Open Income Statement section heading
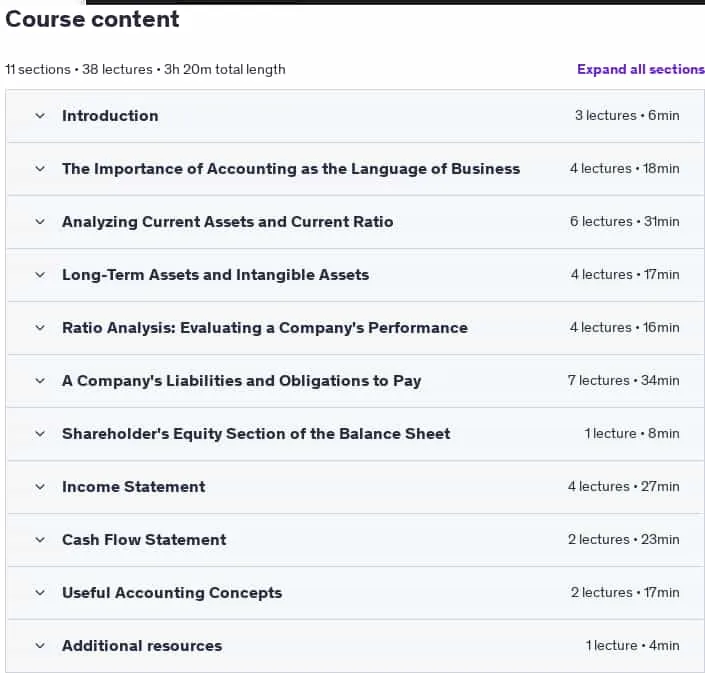 [134, 487]
